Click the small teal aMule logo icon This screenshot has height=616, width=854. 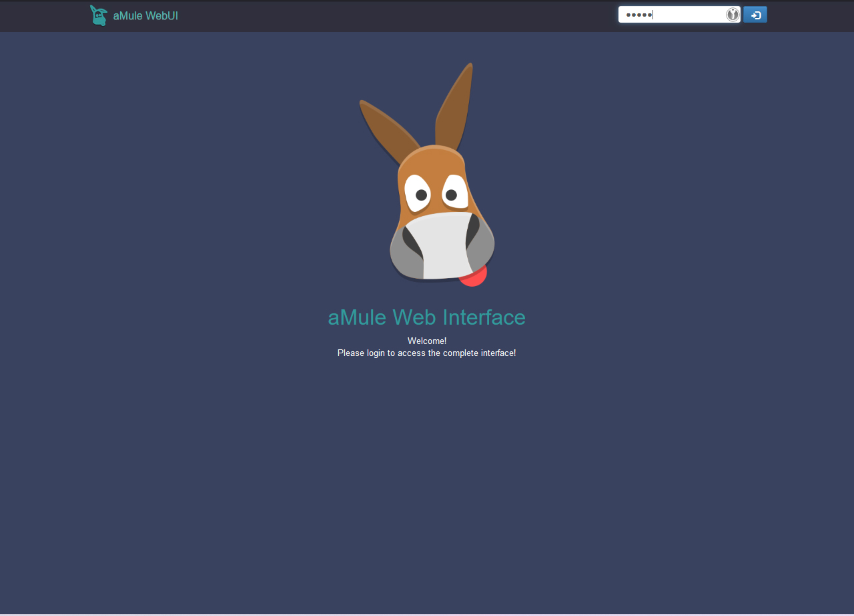point(99,15)
